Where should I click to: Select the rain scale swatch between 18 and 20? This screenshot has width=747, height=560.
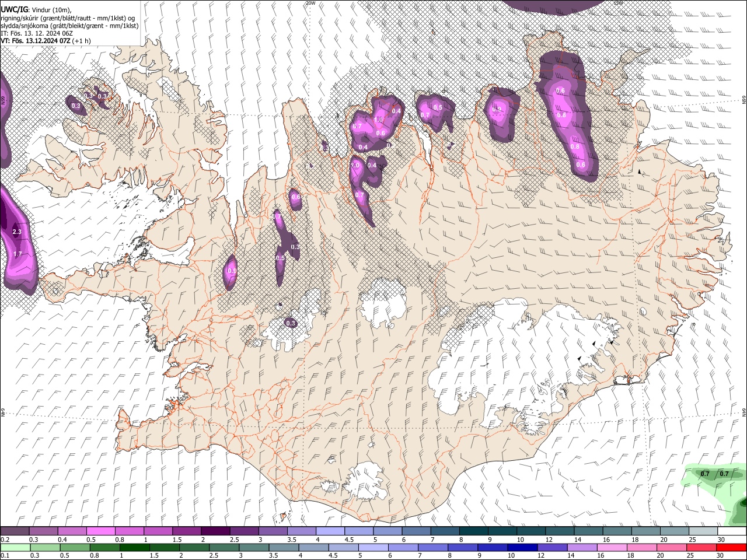tap(642, 547)
